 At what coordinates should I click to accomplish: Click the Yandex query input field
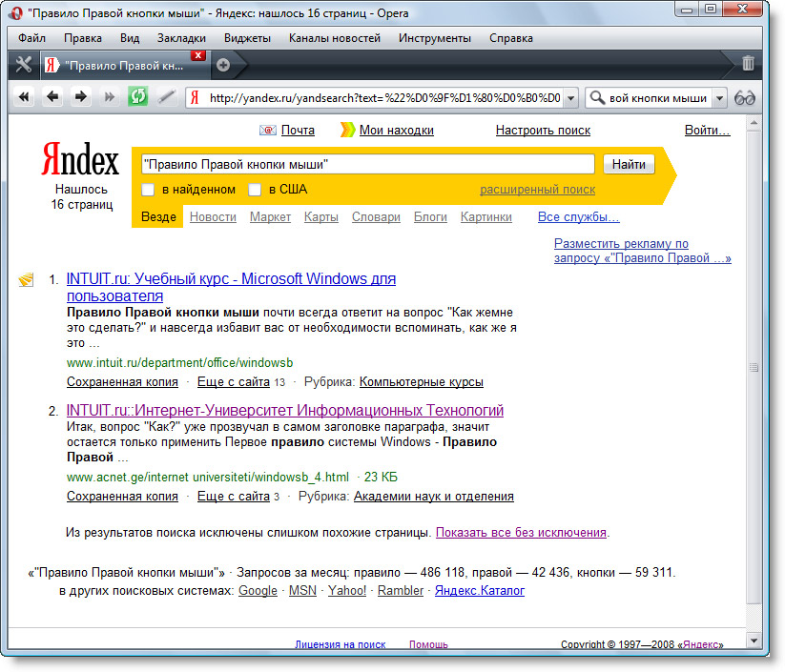tap(368, 164)
